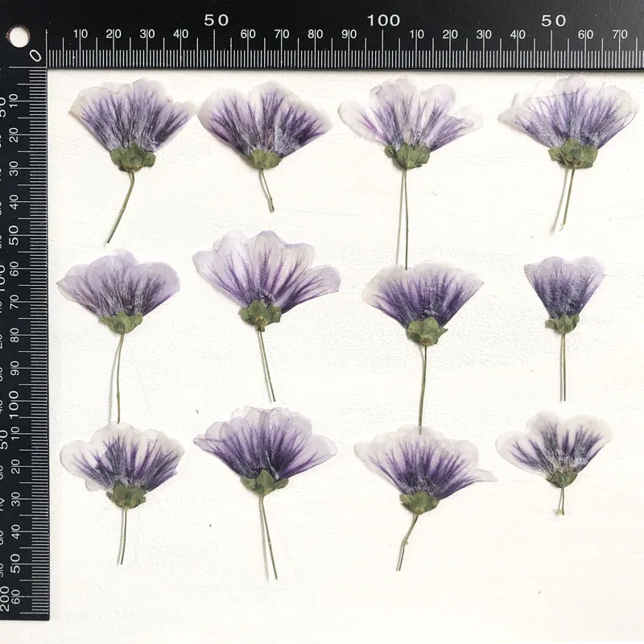Click the large 100 on the top ruler
This screenshot has width=644, height=644.
(x=383, y=20)
